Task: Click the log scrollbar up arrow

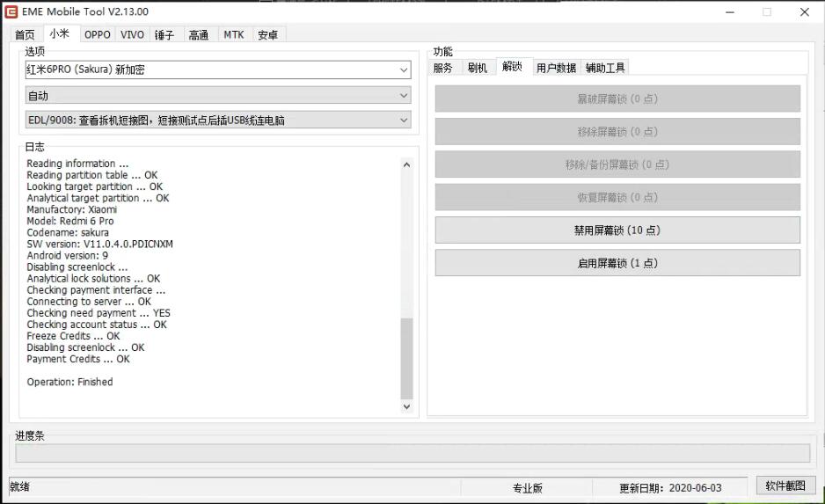Action: pyautogui.click(x=406, y=164)
